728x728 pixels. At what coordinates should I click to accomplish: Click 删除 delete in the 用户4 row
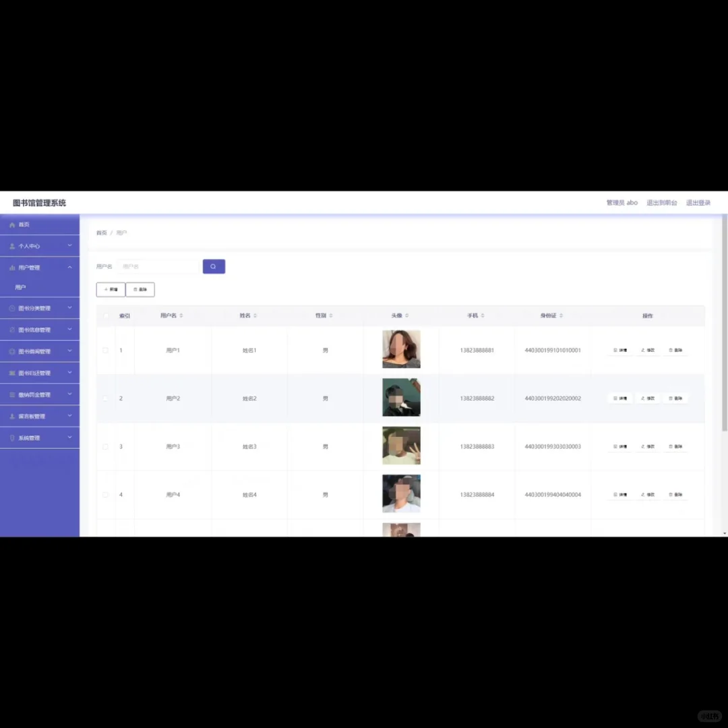point(675,495)
